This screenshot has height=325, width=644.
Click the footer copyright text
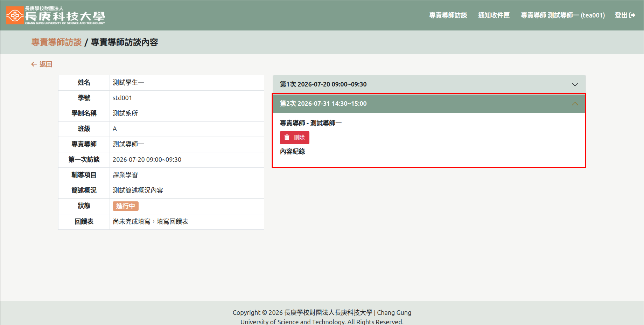pos(322,317)
